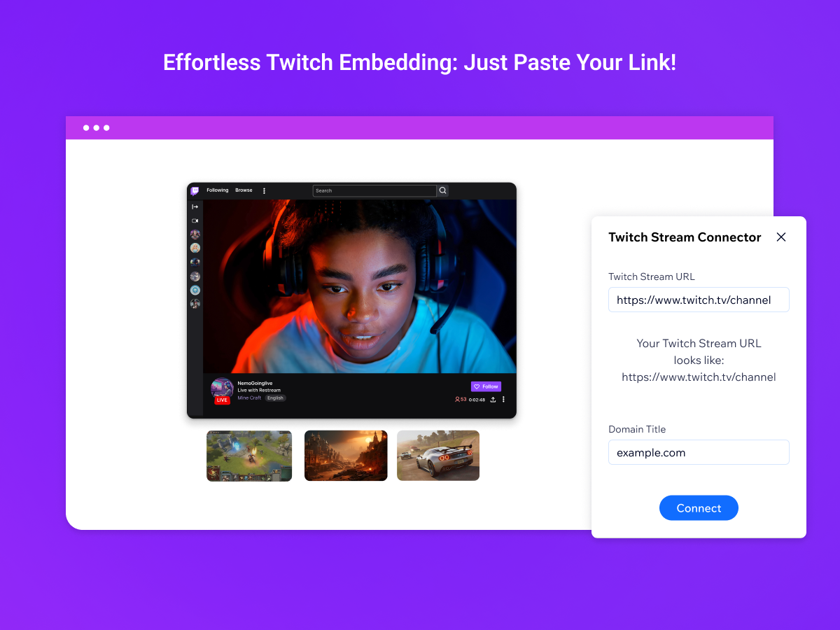Click the video camera sidebar icon
Viewport: 840px width, 630px height.
(x=195, y=220)
